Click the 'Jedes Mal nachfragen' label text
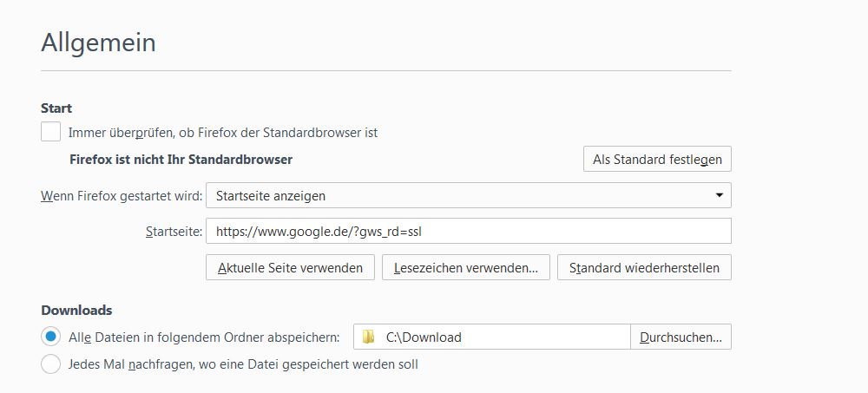 [x=243, y=364]
